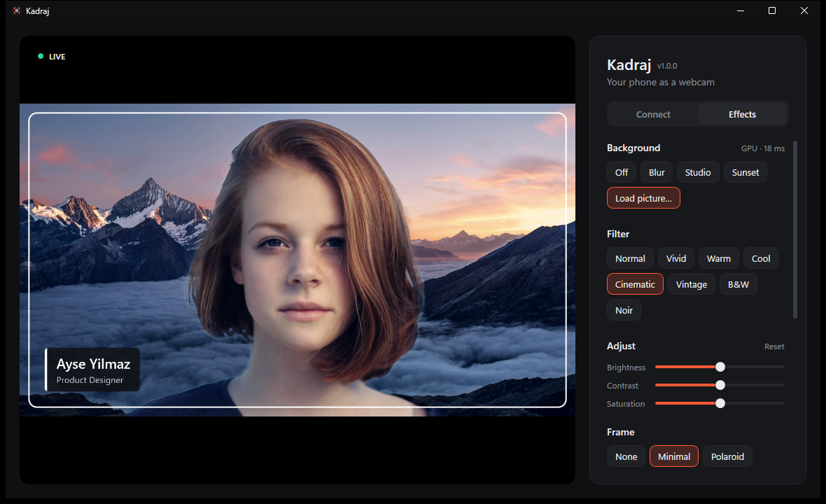The height and width of the screenshot is (504, 826).
Task: Close the Kadraj window
Action: coord(804,10)
